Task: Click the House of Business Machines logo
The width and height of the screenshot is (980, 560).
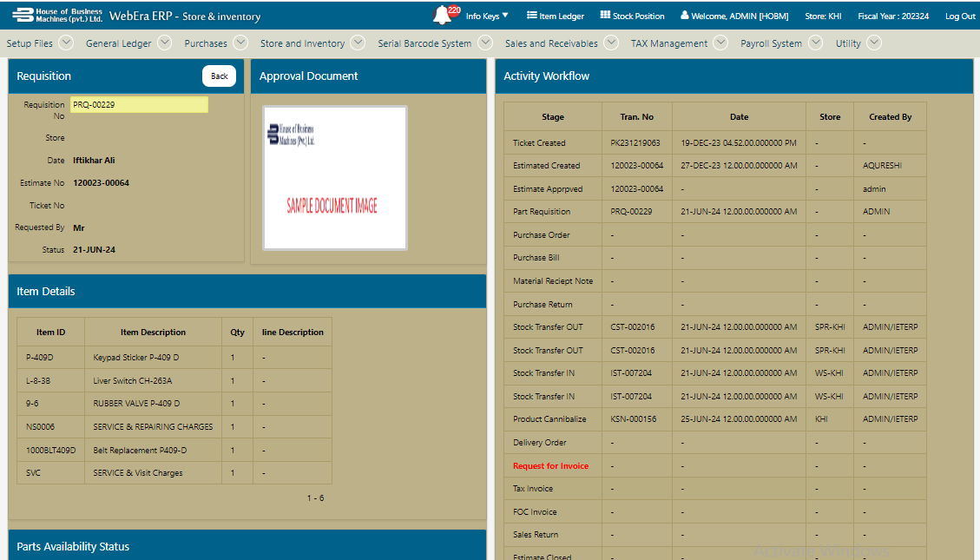Action: point(57,15)
